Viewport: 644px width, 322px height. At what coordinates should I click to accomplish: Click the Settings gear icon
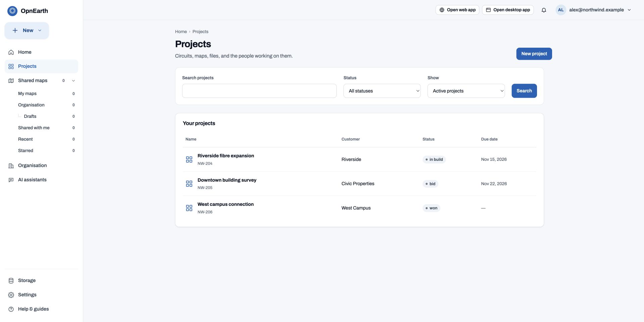click(x=11, y=295)
